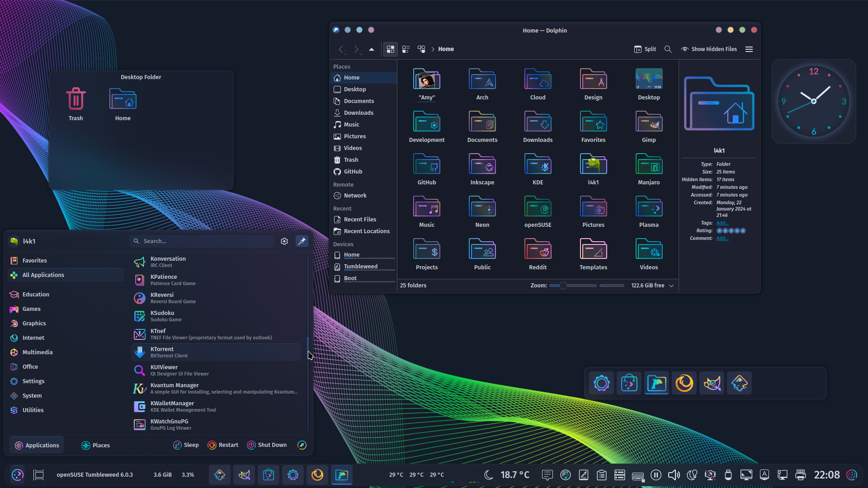Select the Manjaro folder
This screenshot has width=868, height=488.
(649, 169)
